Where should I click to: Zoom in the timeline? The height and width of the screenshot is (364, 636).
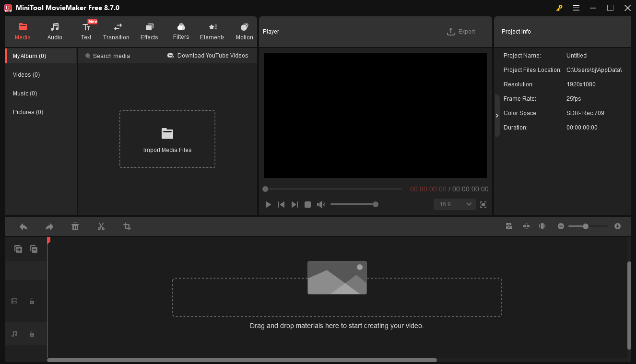(x=618, y=226)
